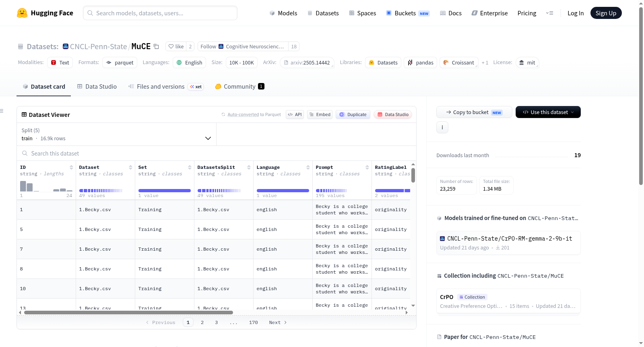Open Buckets in the top navigation
Image resolution: width=644 pixels, height=347 pixels.
408,13
